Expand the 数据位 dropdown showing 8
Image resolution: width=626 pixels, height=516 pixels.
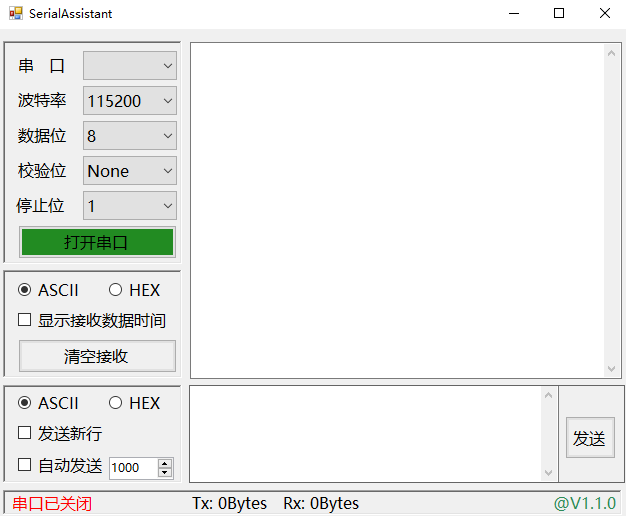pyautogui.click(x=130, y=136)
